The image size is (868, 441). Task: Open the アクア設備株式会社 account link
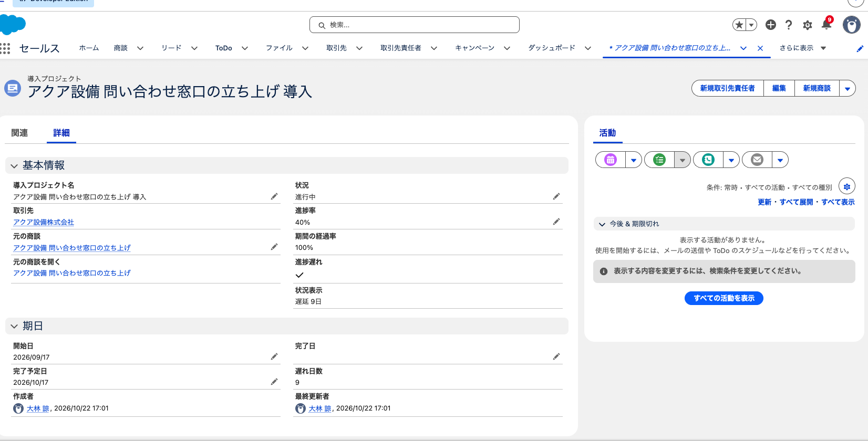(44, 222)
